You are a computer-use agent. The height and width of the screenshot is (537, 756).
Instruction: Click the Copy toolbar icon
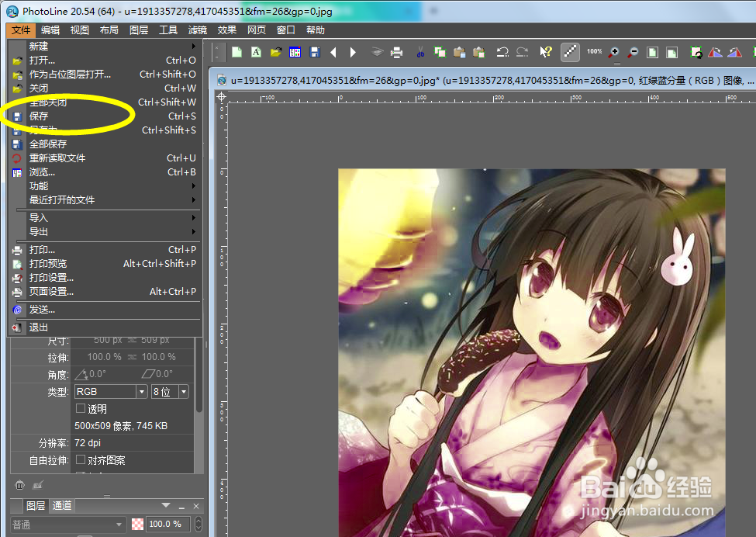(440, 52)
